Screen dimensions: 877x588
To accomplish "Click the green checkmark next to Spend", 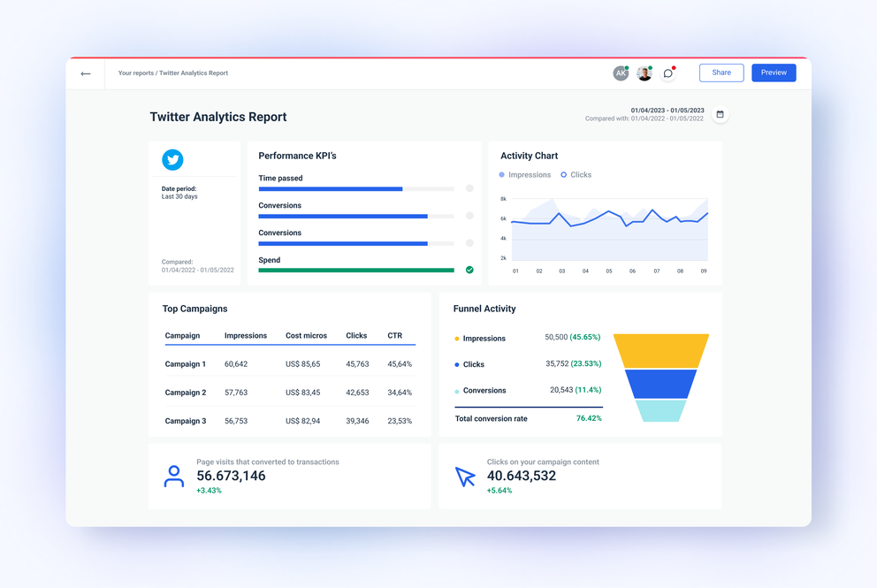I will point(469,270).
